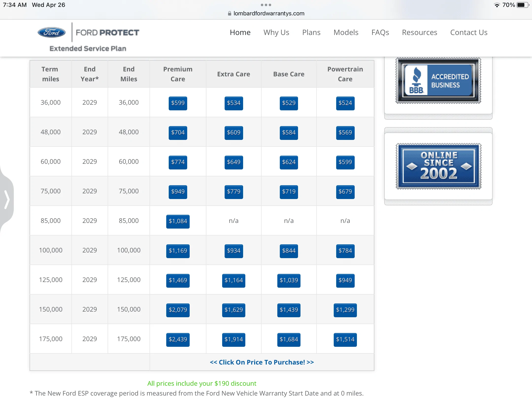
Task: Select Powertrain Care $524 price
Action: pos(345,103)
